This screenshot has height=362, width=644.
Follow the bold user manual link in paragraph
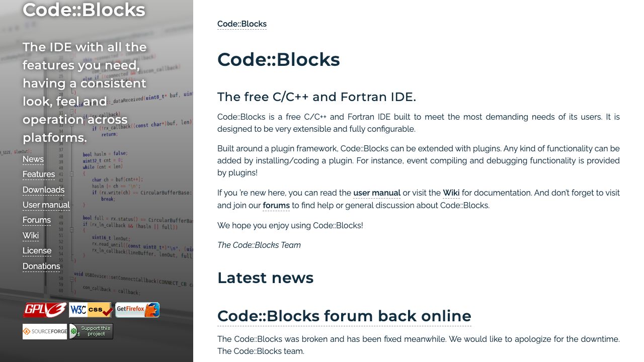click(377, 193)
